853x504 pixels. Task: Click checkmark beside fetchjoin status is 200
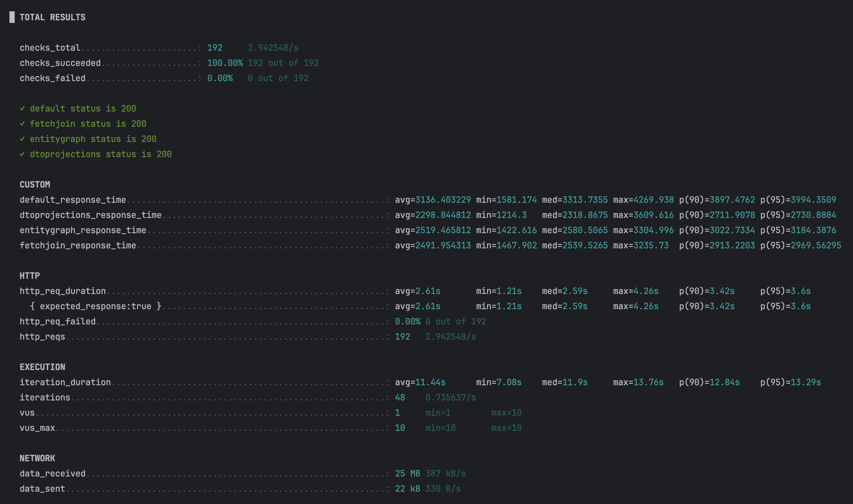[x=22, y=123]
